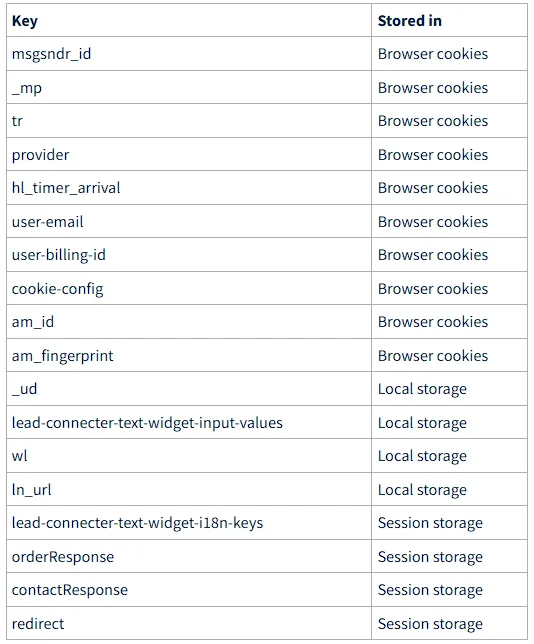
Task: Click the _mp key cell
Action: [189, 87]
